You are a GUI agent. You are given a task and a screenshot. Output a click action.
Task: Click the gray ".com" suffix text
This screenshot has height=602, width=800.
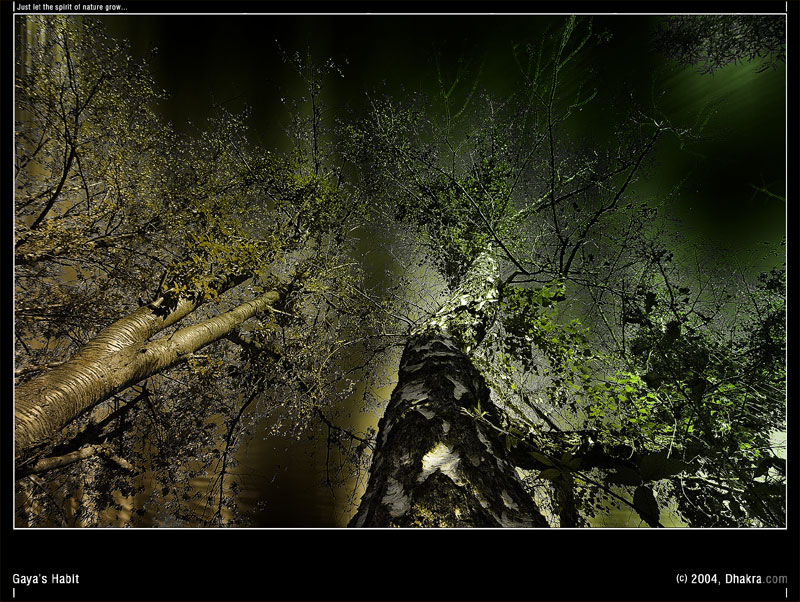coord(776,579)
